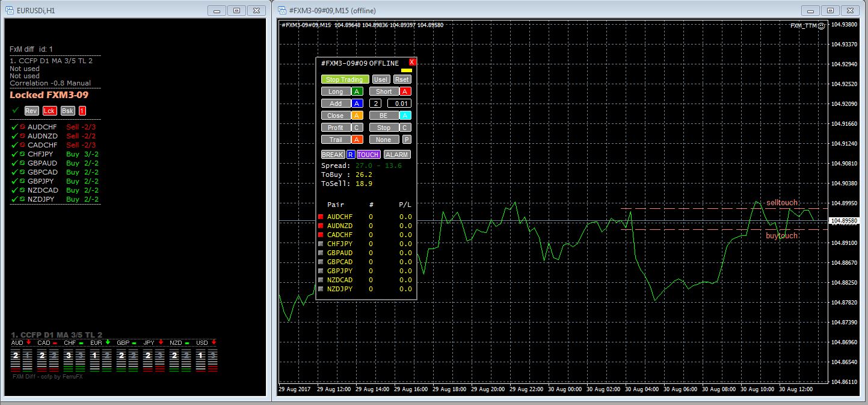Uncheck the AUDCHF pair checkmark
Screen dimensions: 868x405
click(x=14, y=127)
